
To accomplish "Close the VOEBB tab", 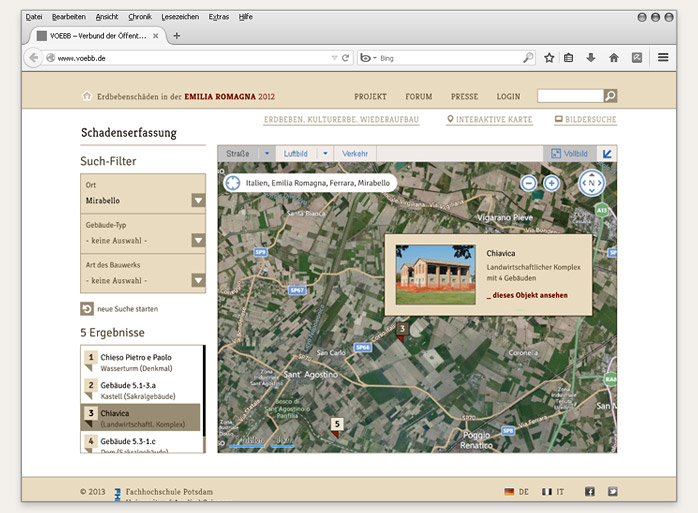I will (x=155, y=36).
